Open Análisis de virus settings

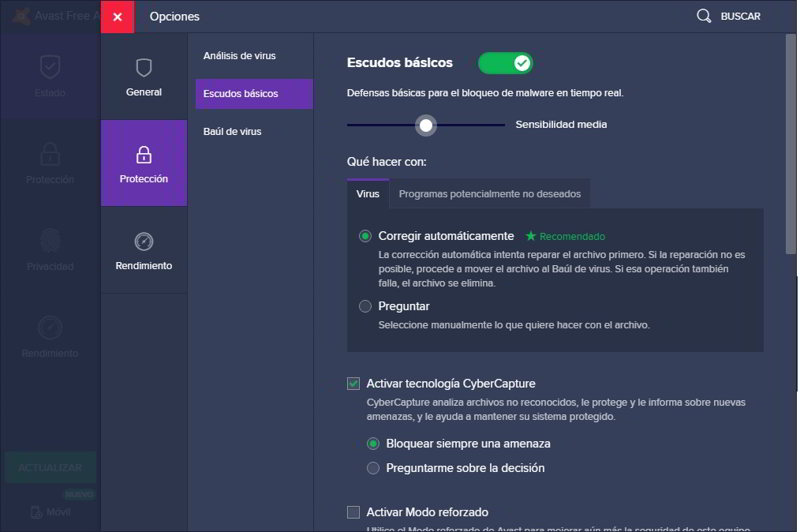click(x=239, y=56)
